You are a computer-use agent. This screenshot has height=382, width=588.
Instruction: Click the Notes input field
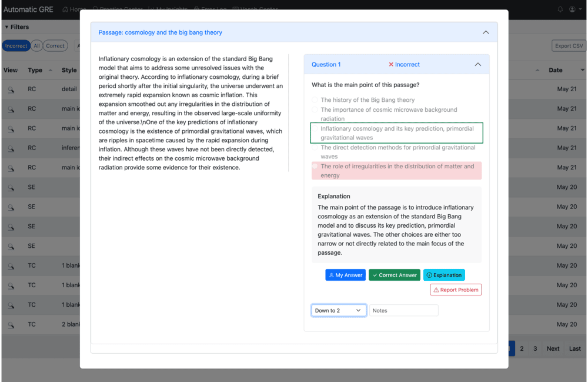pyautogui.click(x=403, y=310)
